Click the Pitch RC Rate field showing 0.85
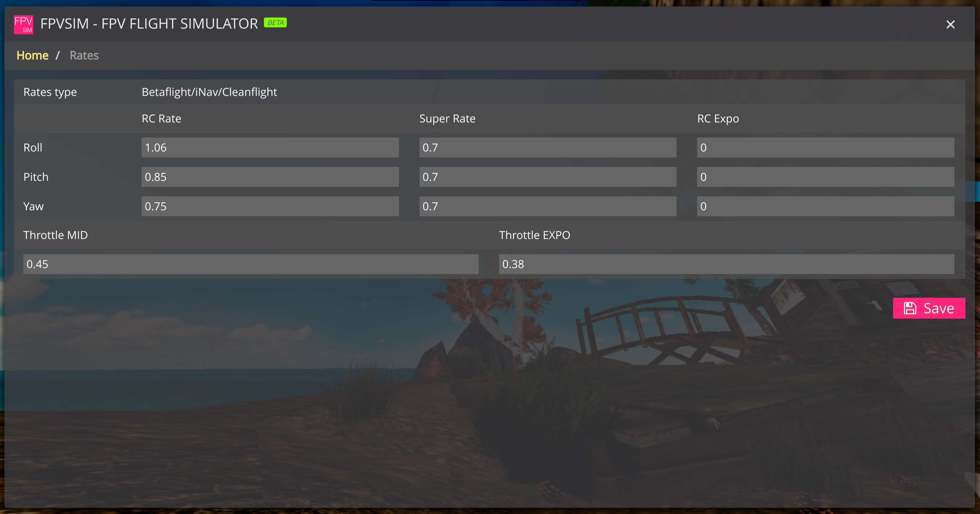The height and width of the screenshot is (514, 980). click(x=270, y=177)
